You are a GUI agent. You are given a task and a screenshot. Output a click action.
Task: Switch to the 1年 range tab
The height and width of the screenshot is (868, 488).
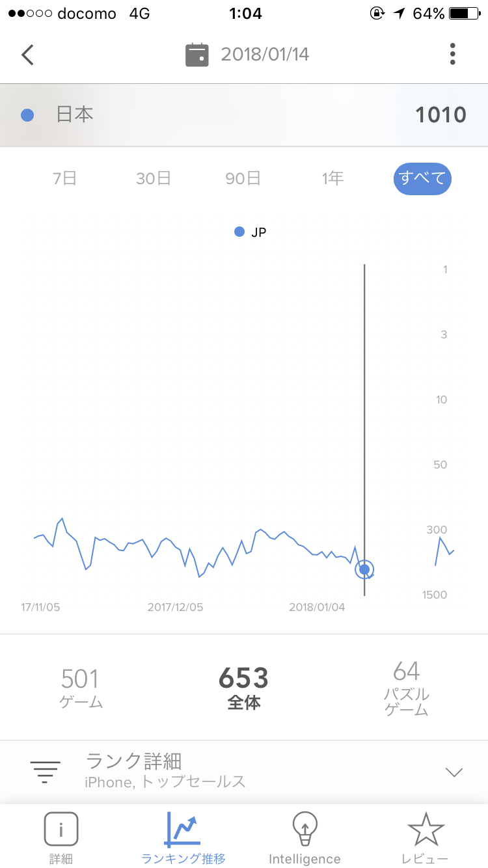[332, 178]
